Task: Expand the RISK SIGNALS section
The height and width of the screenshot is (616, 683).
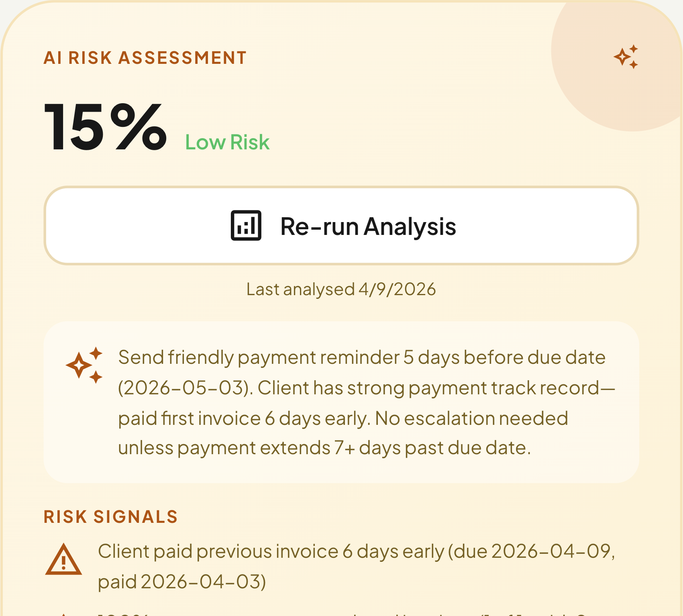Action: (x=111, y=516)
